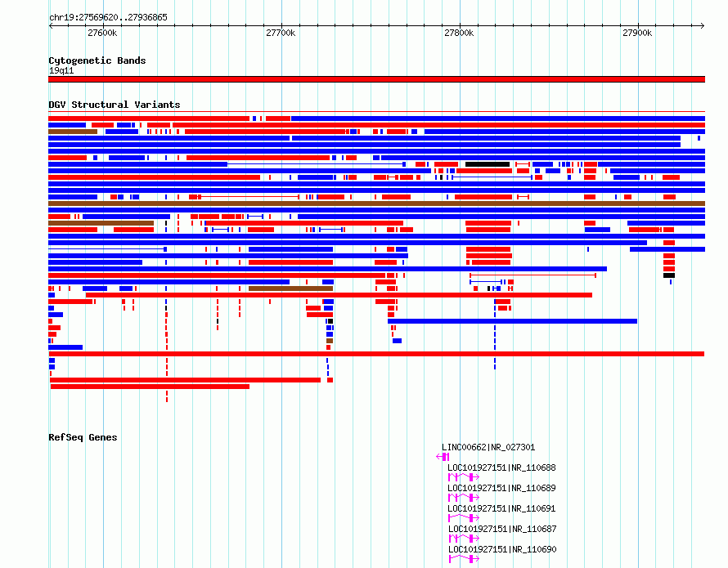Select the long black variant bar near 27800k
Viewport: 728px width, 568px height.
click(x=488, y=164)
